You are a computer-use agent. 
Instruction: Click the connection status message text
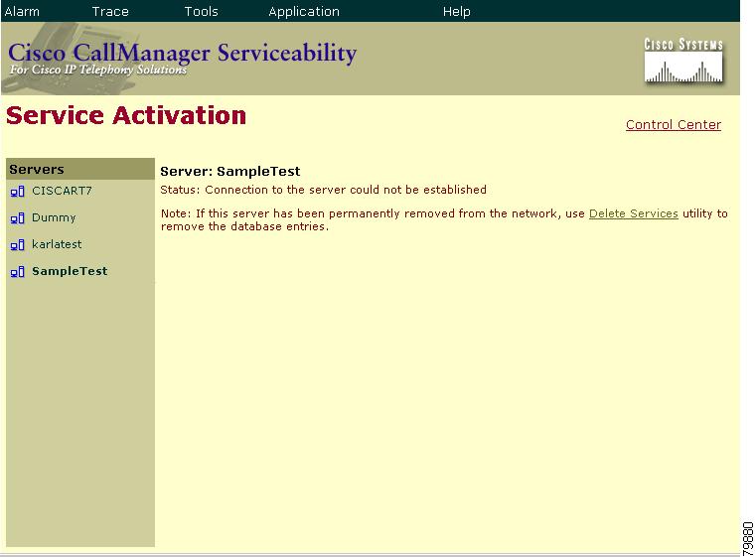coord(323,190)
